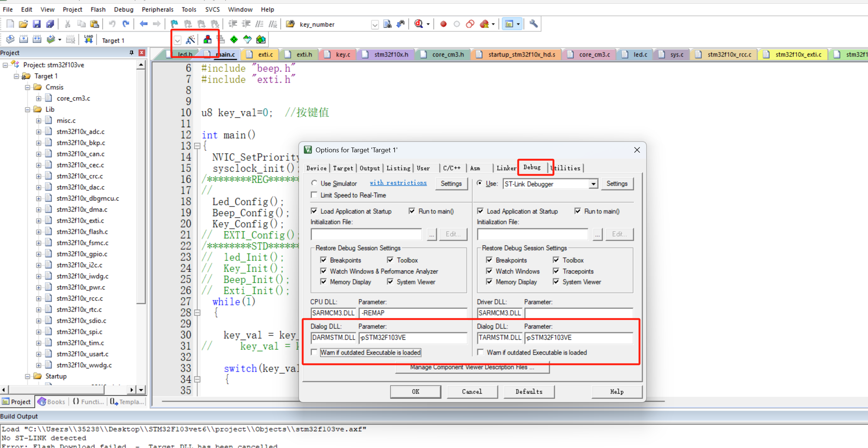Enable Limit Speed to Real-Time checkbox
Screen dimensions: 868x448
click(315, 195)
